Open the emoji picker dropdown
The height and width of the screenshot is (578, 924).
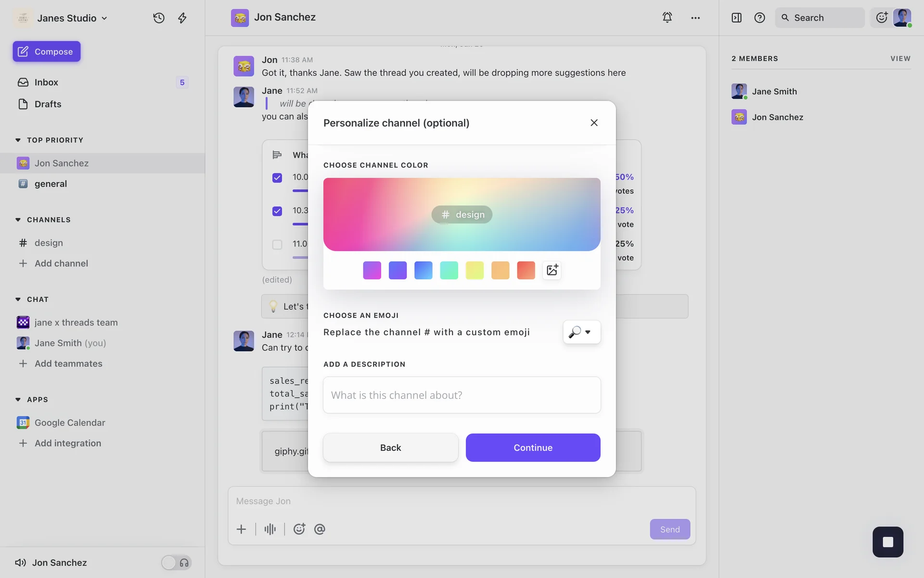[581, 332]
